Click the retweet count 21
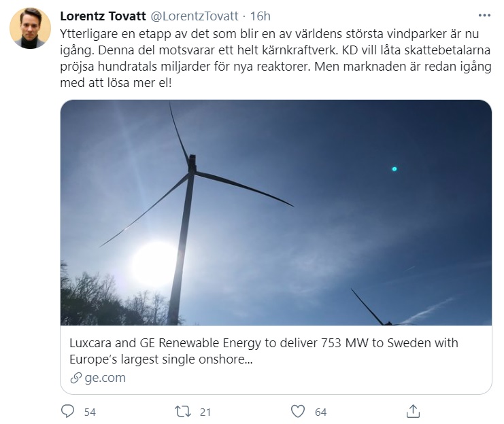 pos(206,411)
